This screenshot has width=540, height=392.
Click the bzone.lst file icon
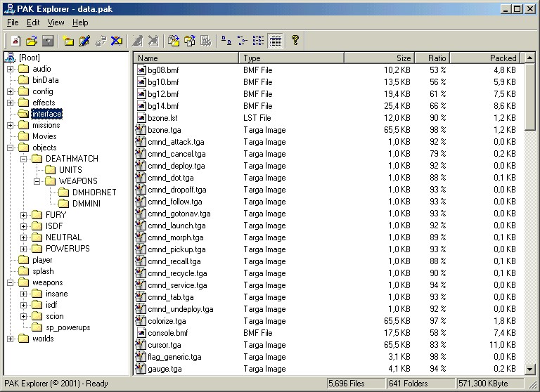141,118
